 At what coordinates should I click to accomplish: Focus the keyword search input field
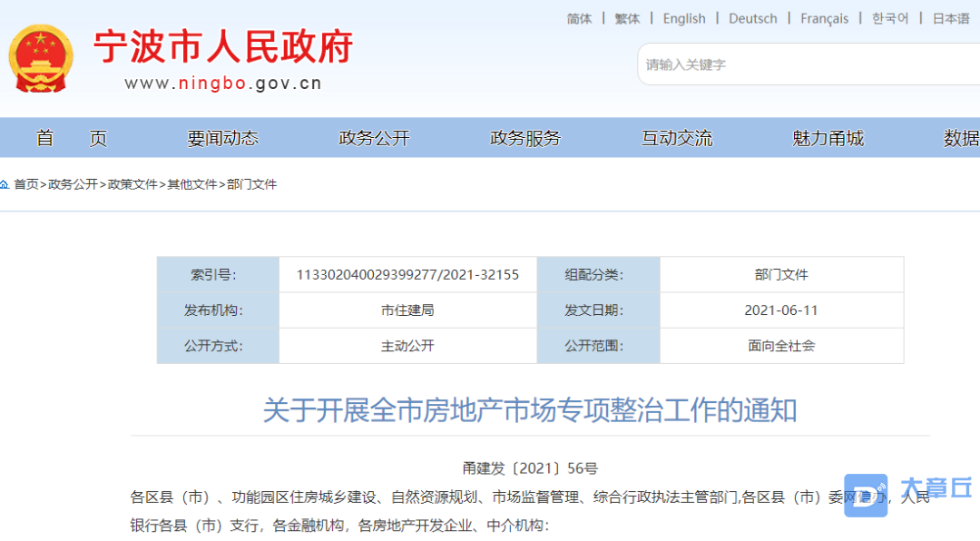pyautogui.click(x=808, y=64)
